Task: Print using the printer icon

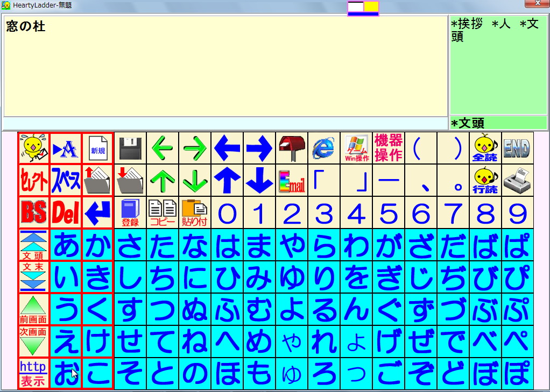Action: point(517,180)
